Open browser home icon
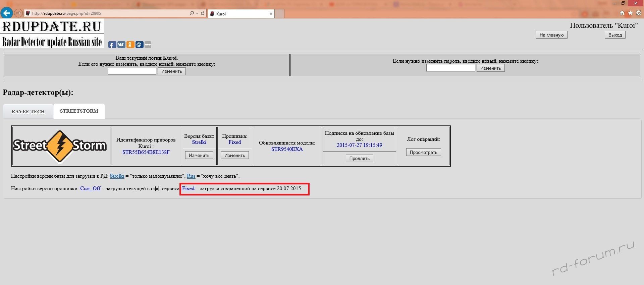Screen dimensions: 644x285 (x=622, y=13)
